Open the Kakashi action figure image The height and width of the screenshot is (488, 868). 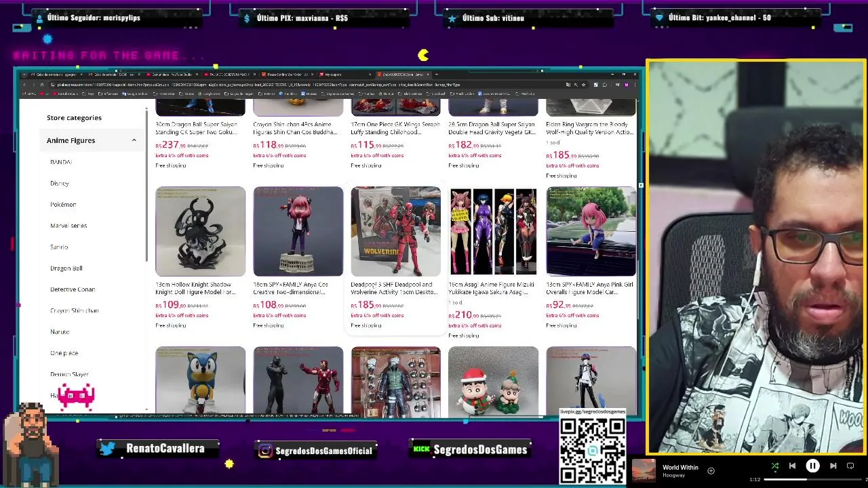(x=396, y=381)
